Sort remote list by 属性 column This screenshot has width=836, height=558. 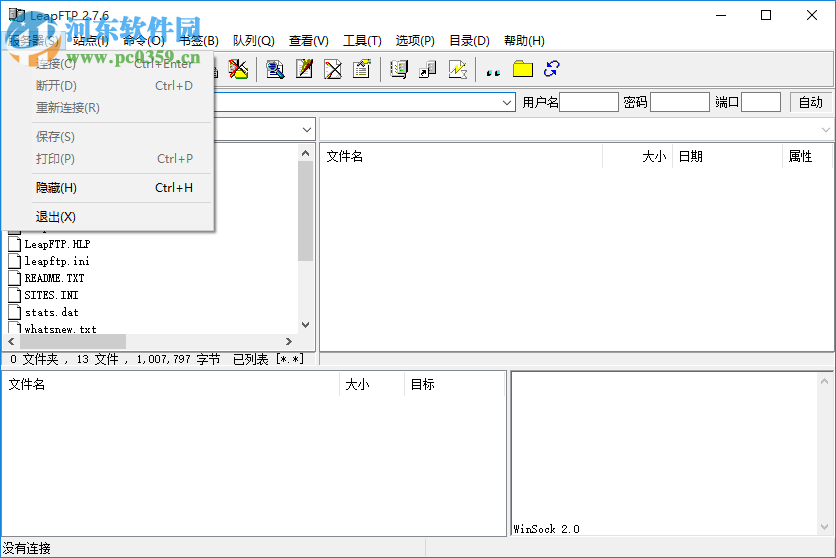[x=807, y=156]
